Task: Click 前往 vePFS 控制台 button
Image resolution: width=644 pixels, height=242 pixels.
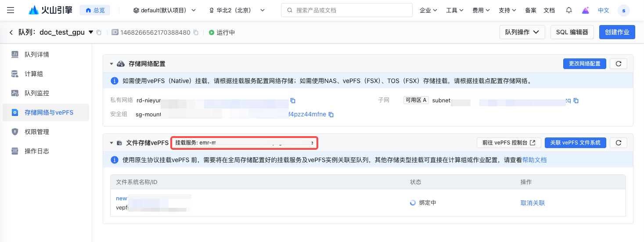Action: point(509,143)
